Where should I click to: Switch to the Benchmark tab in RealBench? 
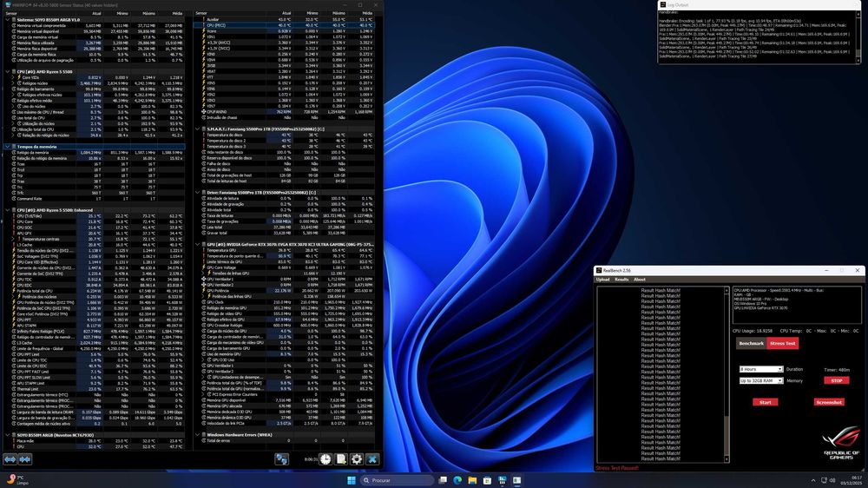click(x=751, y=344)
